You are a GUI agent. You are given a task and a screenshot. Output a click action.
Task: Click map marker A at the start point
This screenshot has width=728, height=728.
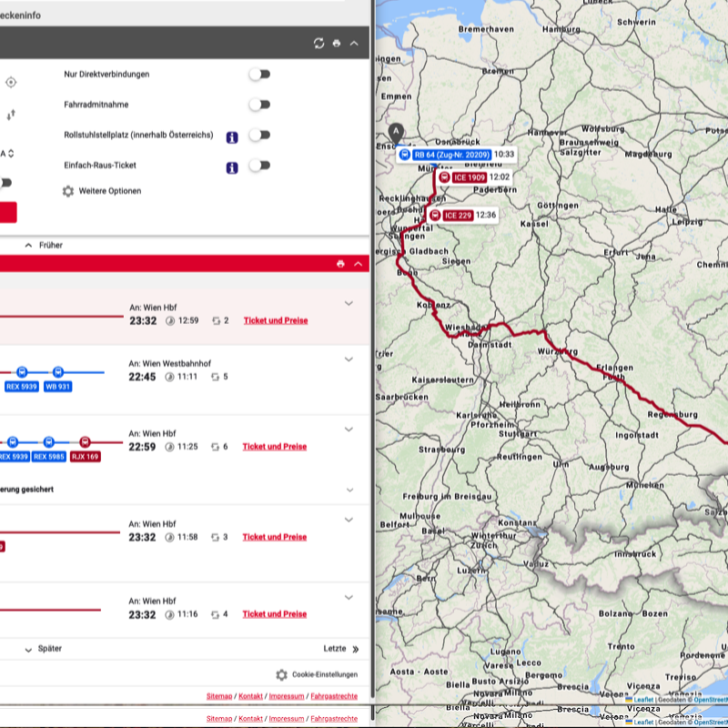pyautogui.click(x=396, y=133)
